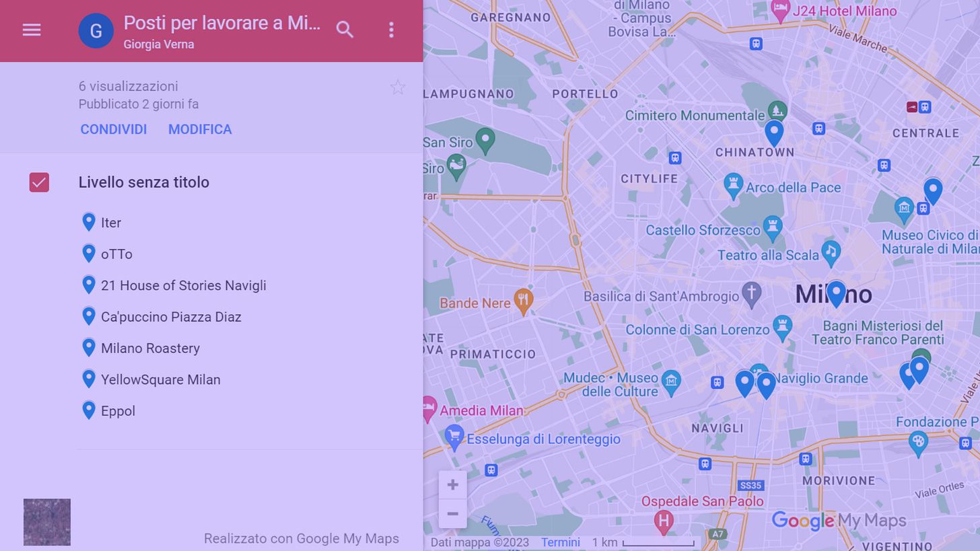The image size is (980, 551).
Task: Select Milano Roastery list entry
Action: tap(150, 348)
